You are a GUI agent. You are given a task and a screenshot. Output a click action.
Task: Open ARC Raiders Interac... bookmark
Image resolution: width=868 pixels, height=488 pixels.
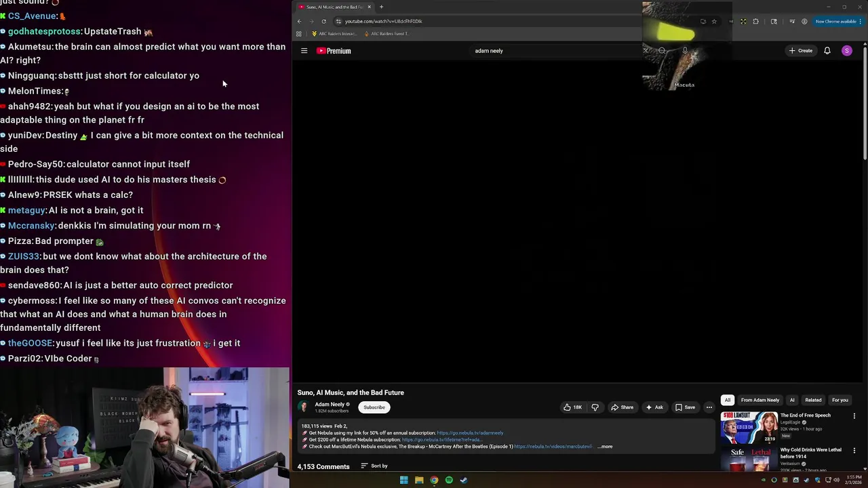334,34
